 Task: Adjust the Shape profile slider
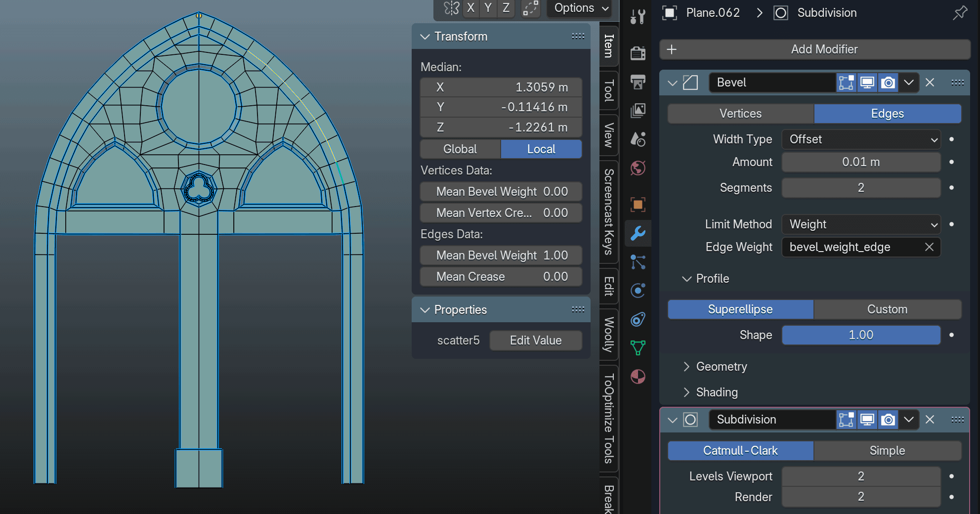point(861,335)
